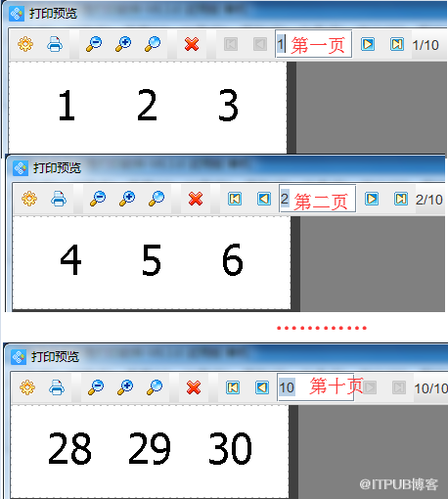Screen dimensions: 448x499
Task: Go to next page from page 1/10
Action: coord(368,44)
